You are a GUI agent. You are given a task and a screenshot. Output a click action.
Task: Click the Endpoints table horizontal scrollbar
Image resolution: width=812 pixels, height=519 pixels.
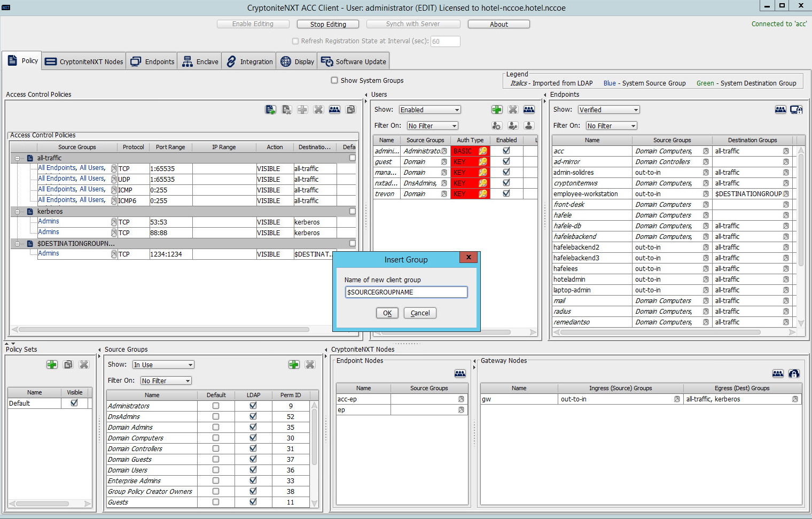660,332
